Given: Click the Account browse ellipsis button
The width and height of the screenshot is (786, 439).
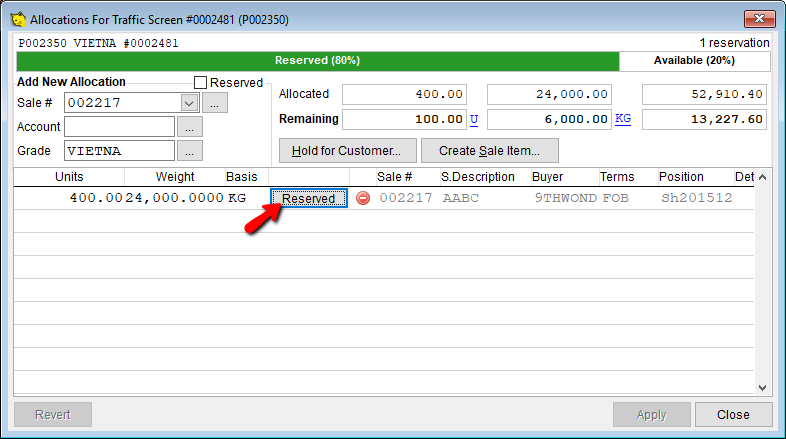Looking at the screenshot, I should coord(189,127).
